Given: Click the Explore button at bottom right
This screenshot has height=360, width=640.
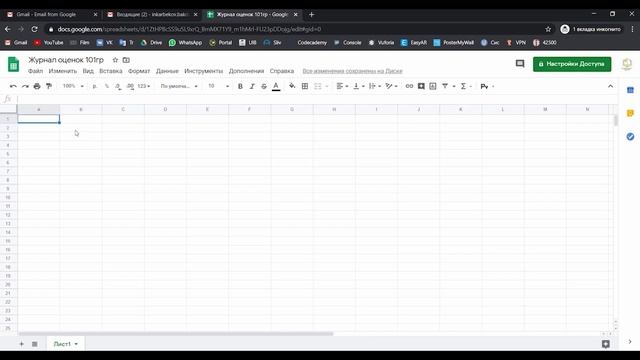Looking at the screenshot, I should pyautogui.click(x=606, y=344).
